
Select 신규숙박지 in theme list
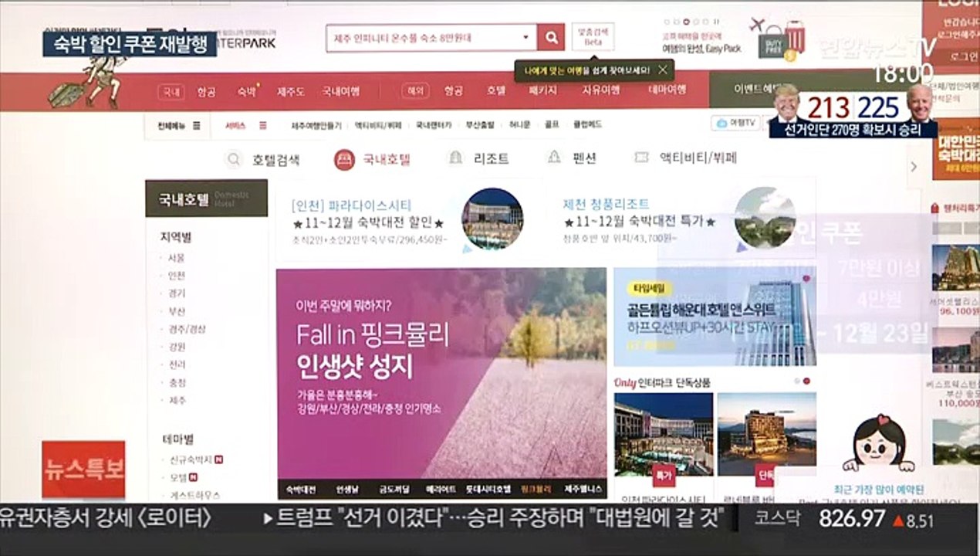coord(191,460)
